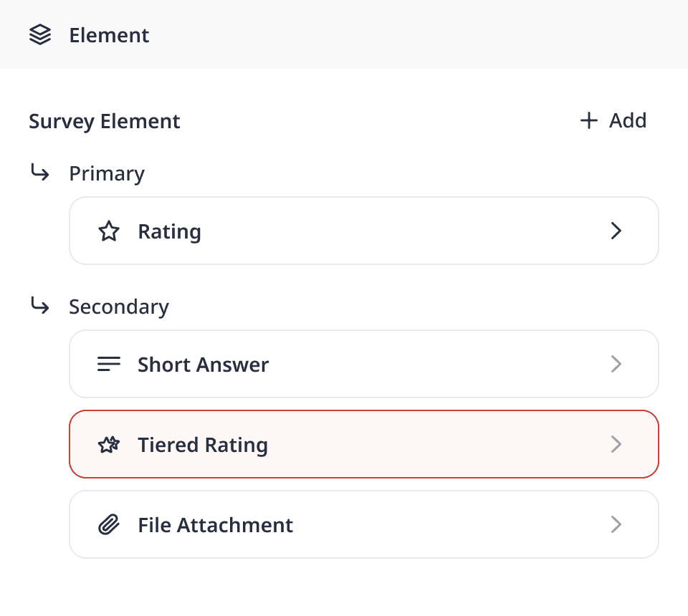The image size is (688, 616).
Task: Click the double-star Tiered Rating icon
Action: (109, 445)
